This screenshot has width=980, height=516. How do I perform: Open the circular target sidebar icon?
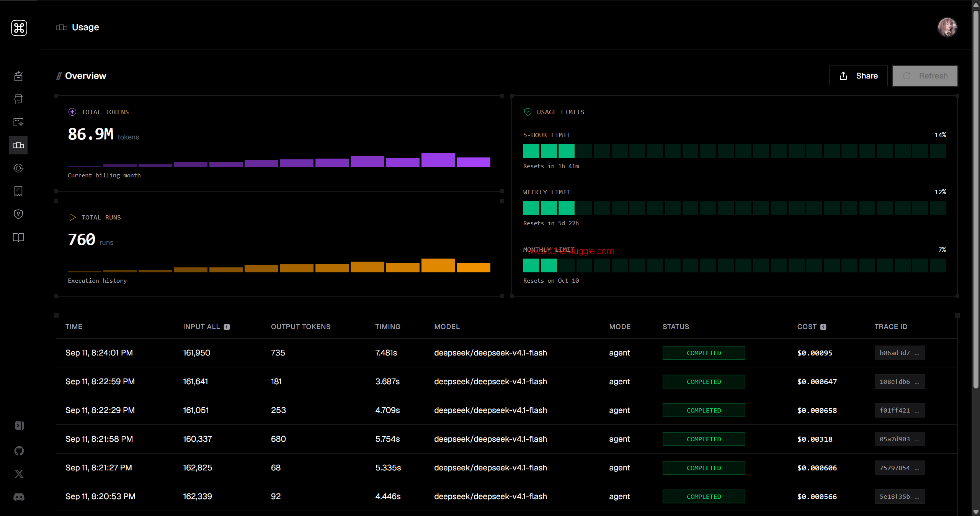[x=18, y=168]
